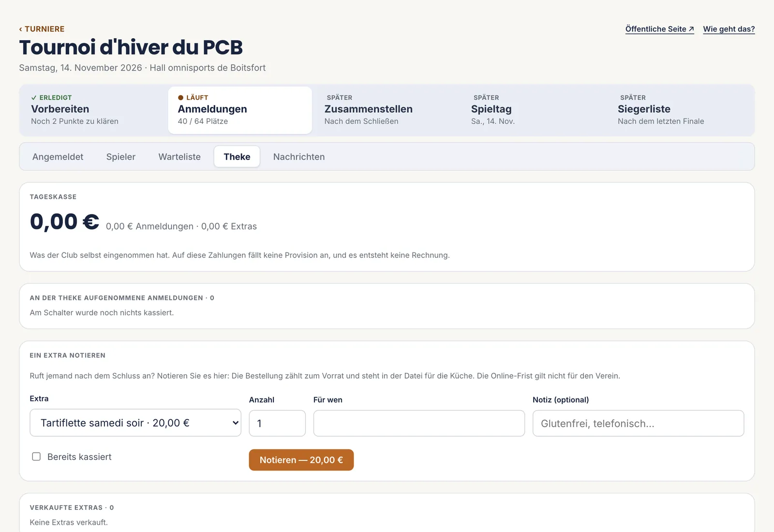Open the Spieltag step

pos(534,110)
